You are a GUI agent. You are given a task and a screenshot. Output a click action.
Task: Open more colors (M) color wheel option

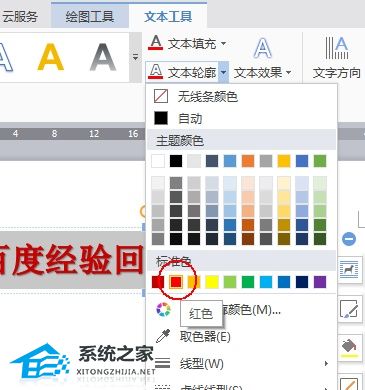point(241,310)
